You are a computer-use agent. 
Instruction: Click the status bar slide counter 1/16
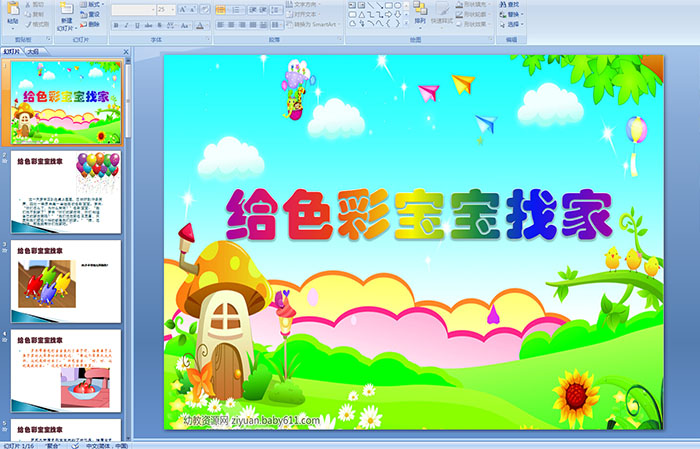pos(19,446)
